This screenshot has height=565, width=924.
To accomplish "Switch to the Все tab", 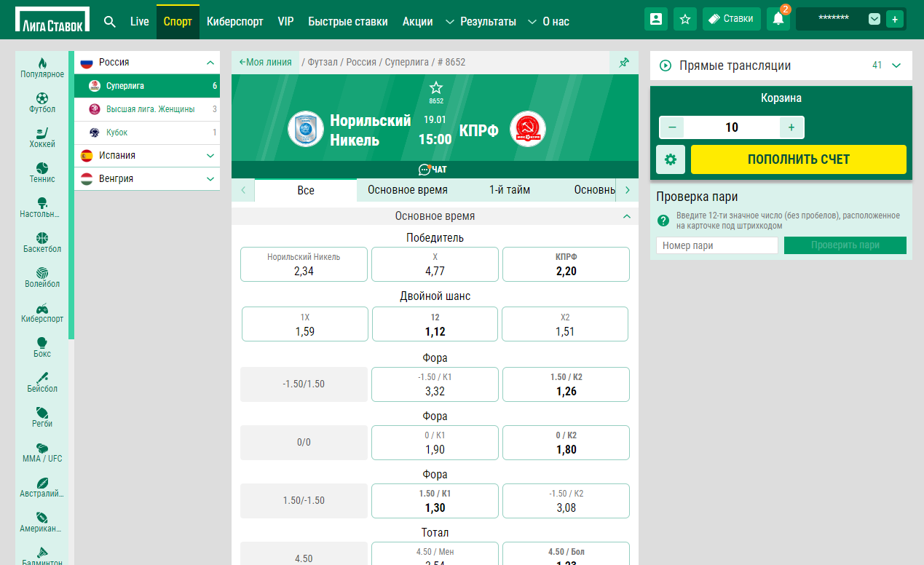I will (x=306, y=190).
